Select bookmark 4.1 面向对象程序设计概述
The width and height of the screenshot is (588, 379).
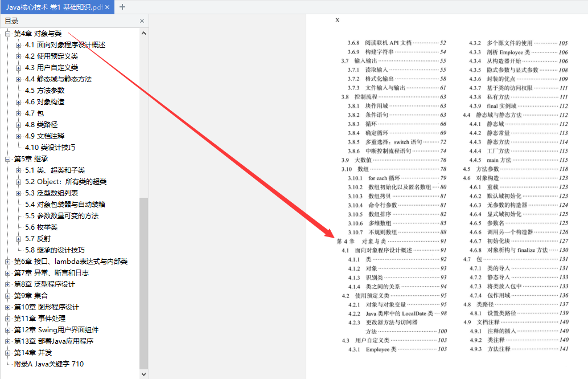(65, 44)
